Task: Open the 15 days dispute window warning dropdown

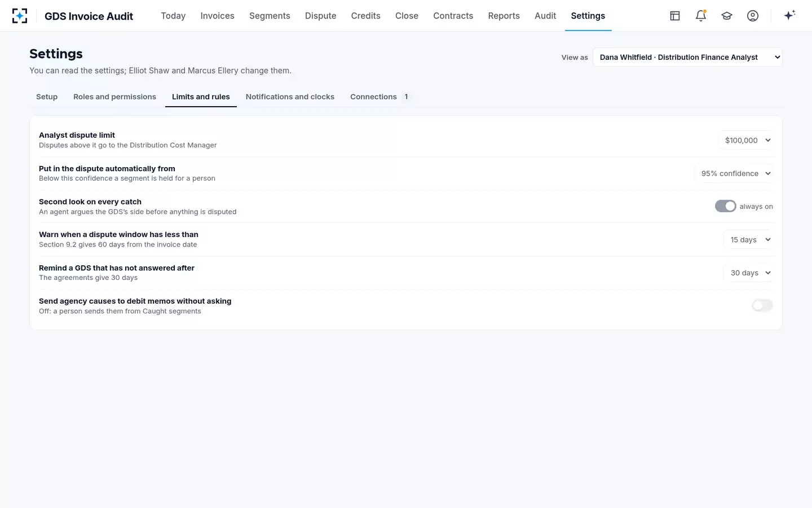Action: coord(749,239)
